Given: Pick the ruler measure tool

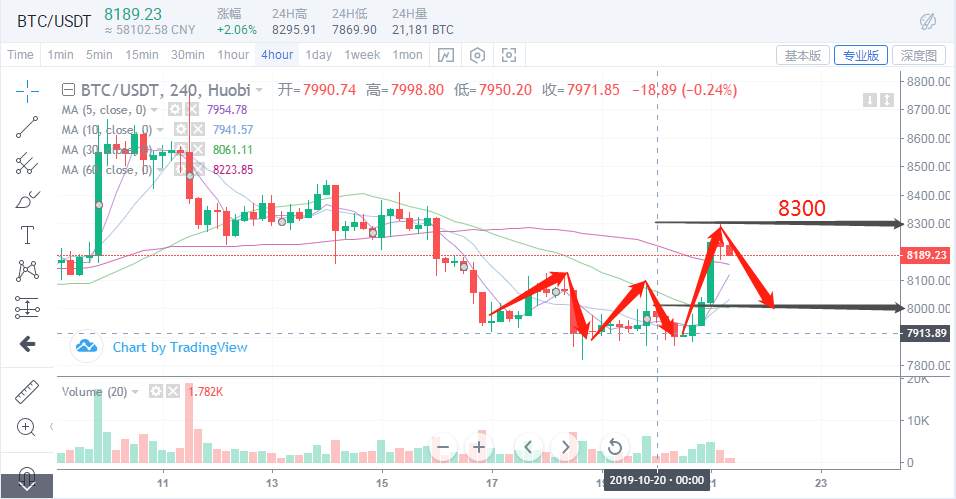Looking at the screenshot, I should [27, 393].
